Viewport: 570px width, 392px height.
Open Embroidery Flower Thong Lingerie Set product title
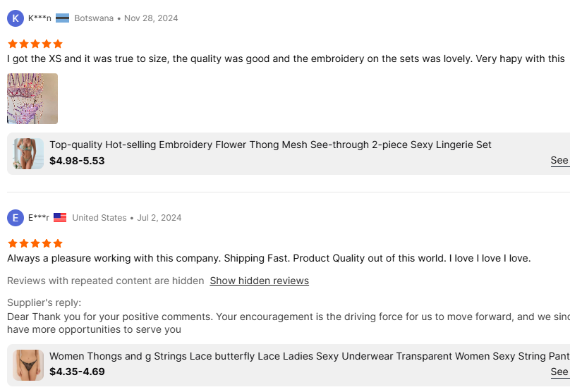(270, 145)
